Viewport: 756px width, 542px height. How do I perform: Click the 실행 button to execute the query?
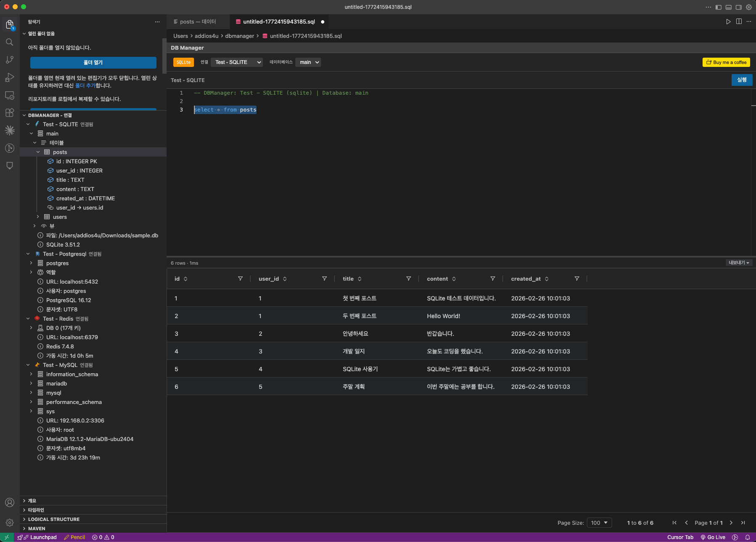click(x=742, y=80)
